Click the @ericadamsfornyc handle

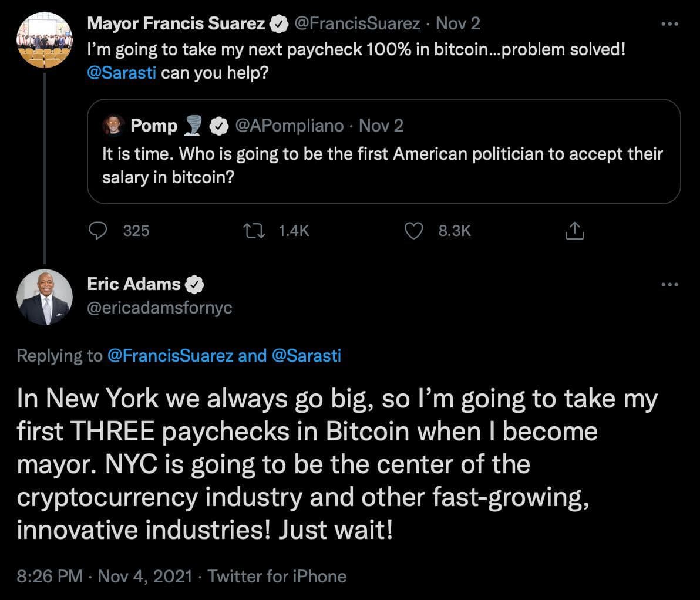pyautogui.click(x=159, y=308)
